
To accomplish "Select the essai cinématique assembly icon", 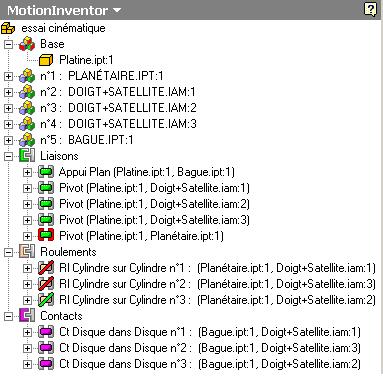I will tap(8, 28).
